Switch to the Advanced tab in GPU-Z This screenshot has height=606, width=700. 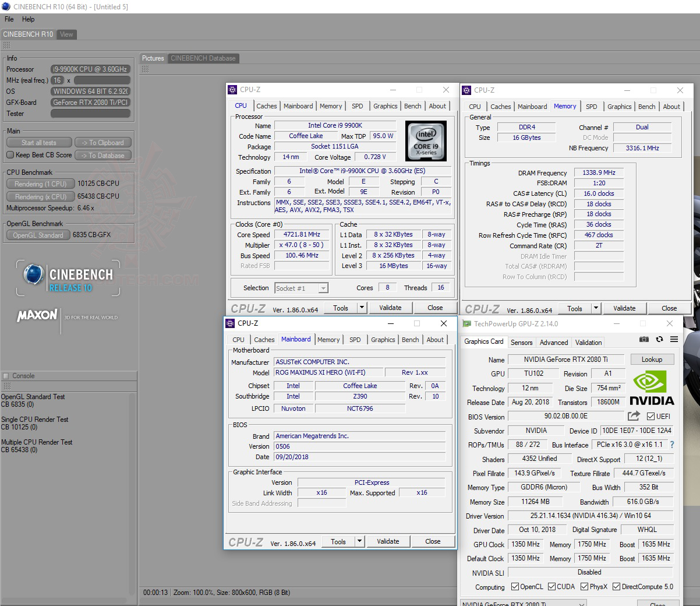[554, 343]
